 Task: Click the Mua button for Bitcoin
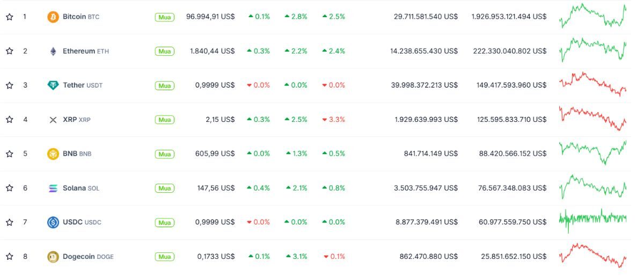pos(165,17)
